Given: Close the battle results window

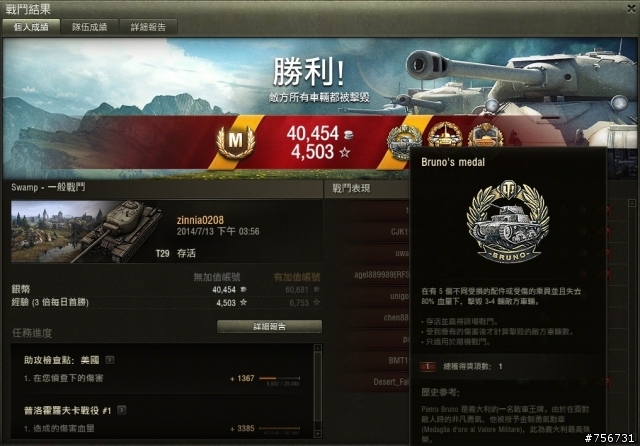Looking at the screenshot, I should pos(631,9).
